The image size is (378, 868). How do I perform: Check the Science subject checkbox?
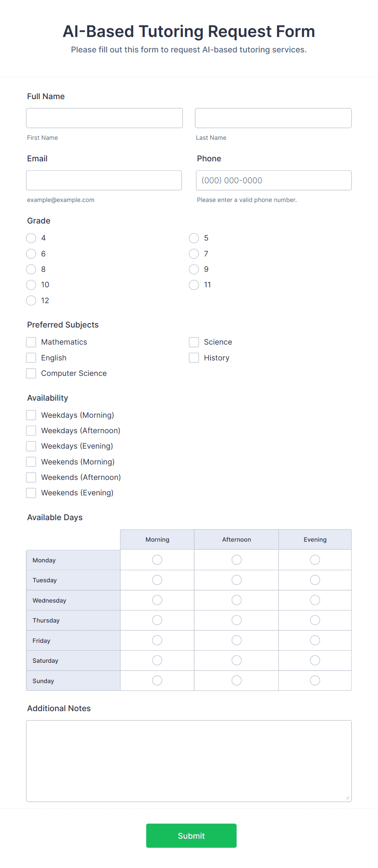pyautogui.click(x=194, y=342)
